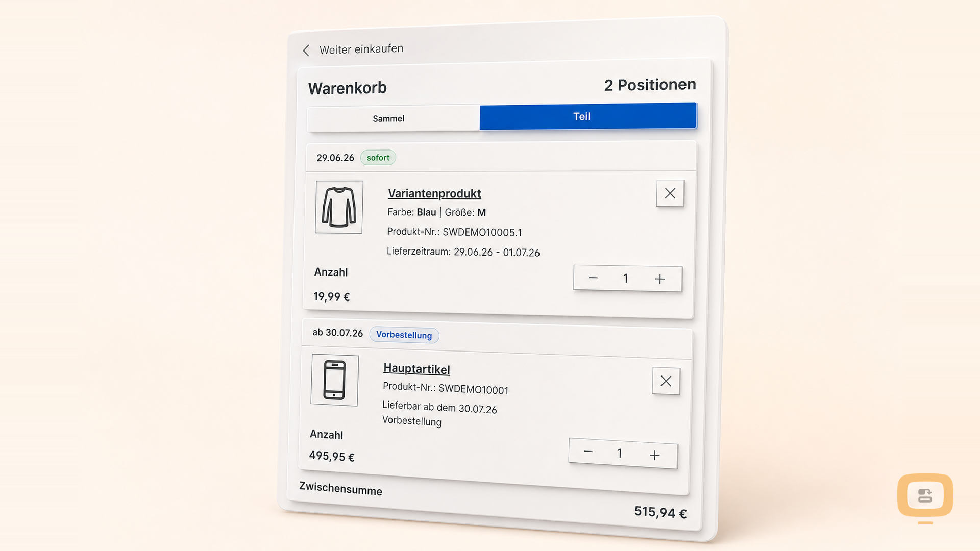980x551 pixels.
Task: Remove Hauptartikel with its X button
Action: tap(666, 381)
